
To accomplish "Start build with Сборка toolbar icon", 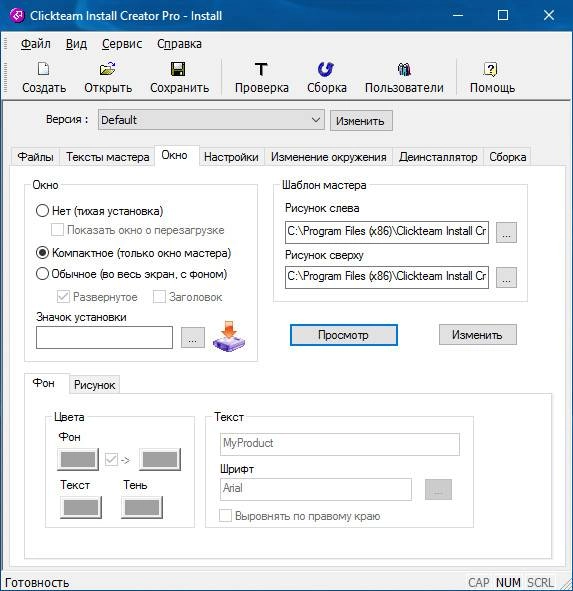I will pyautogui.click(x=326, y=69).
